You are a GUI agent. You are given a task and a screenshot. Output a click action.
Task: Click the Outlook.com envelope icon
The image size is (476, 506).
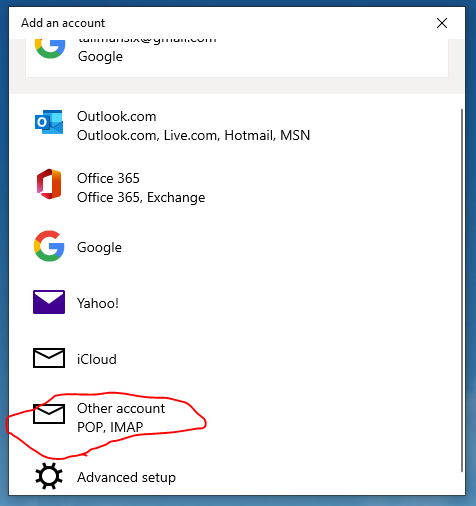(x=49, y=122)
